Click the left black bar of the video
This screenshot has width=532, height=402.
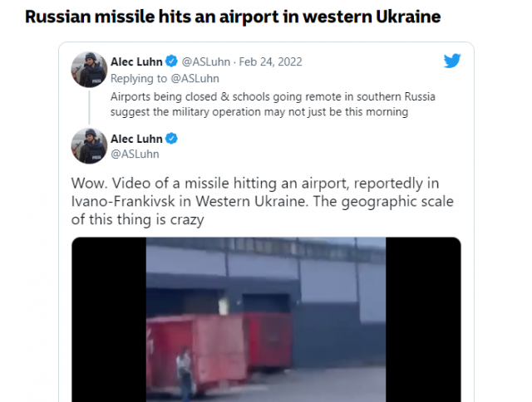[109, 320]
